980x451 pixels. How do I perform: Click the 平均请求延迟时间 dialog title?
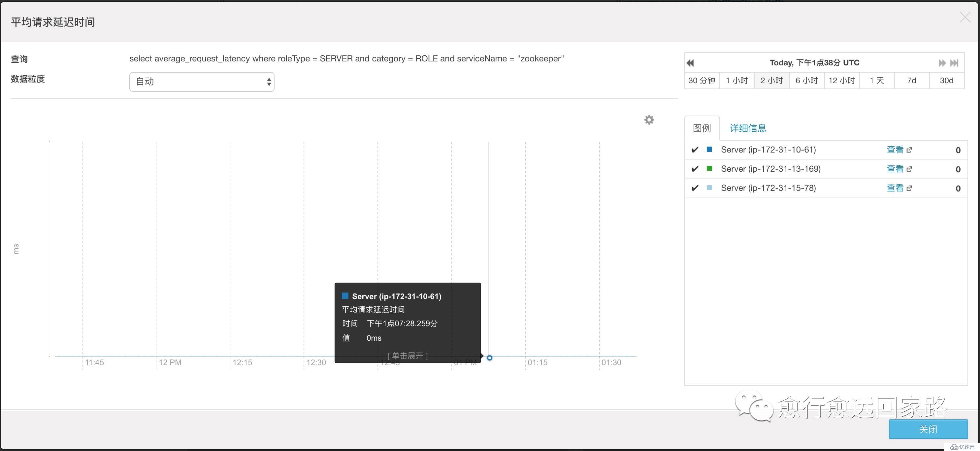point(53,22)
